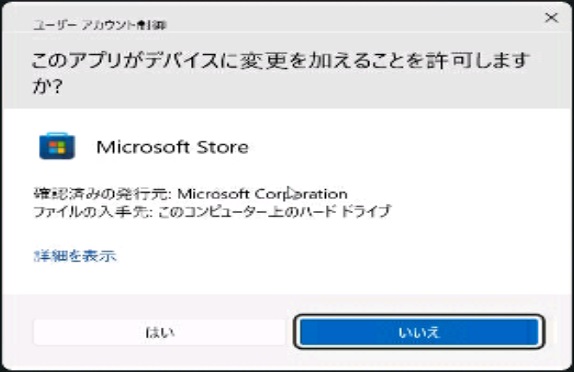
Task: Click the blue handle of the Store bag icon
Action: pos(57,134)
